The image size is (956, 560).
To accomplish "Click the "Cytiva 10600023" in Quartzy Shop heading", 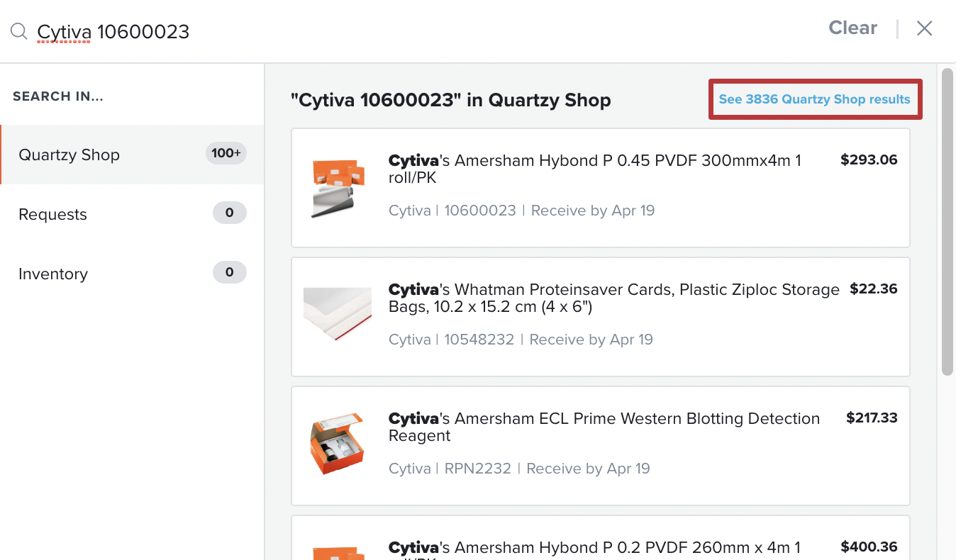I will click(451, 100).
